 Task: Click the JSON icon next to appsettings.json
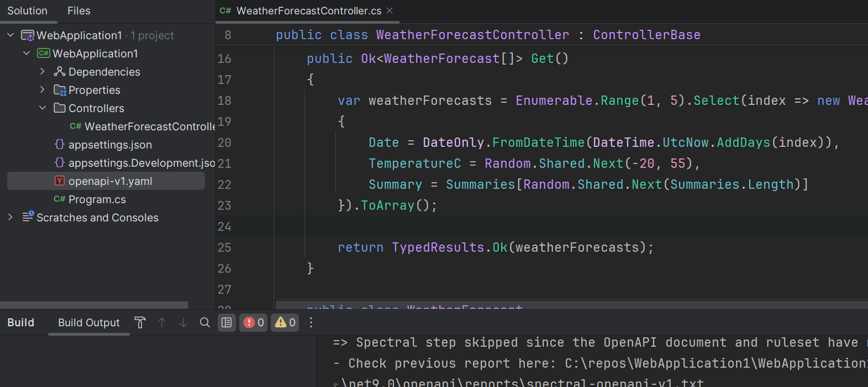click(x=60, y=145)
